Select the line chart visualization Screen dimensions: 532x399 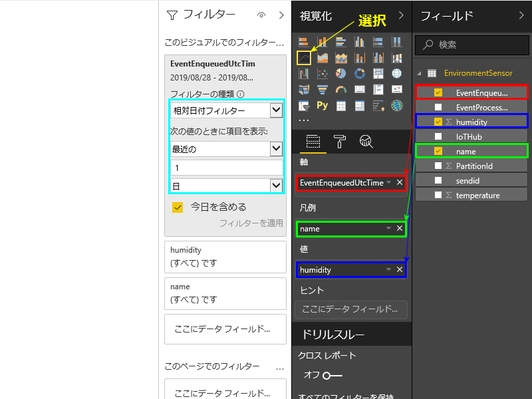pyautogui.click(x=304, y=58)
